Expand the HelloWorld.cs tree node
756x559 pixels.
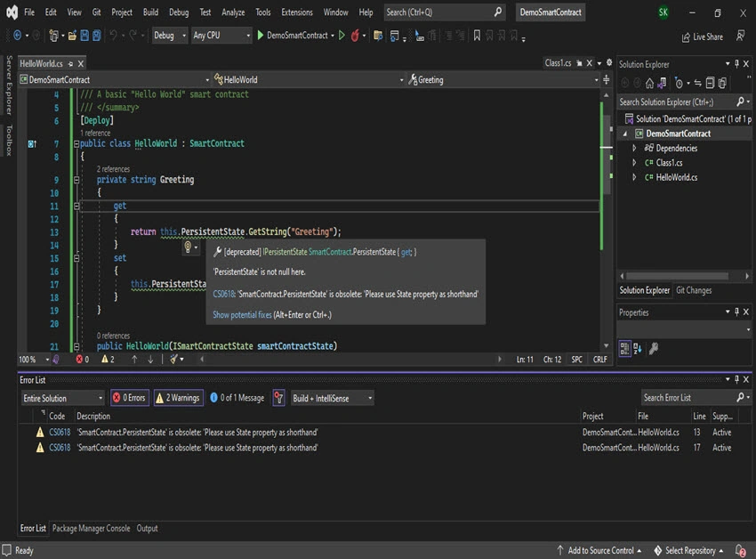634,177
